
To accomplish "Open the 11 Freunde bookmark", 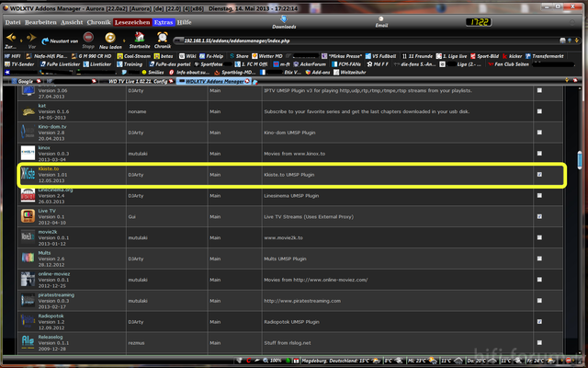I will pyautogui.click(x=417, y=56).
